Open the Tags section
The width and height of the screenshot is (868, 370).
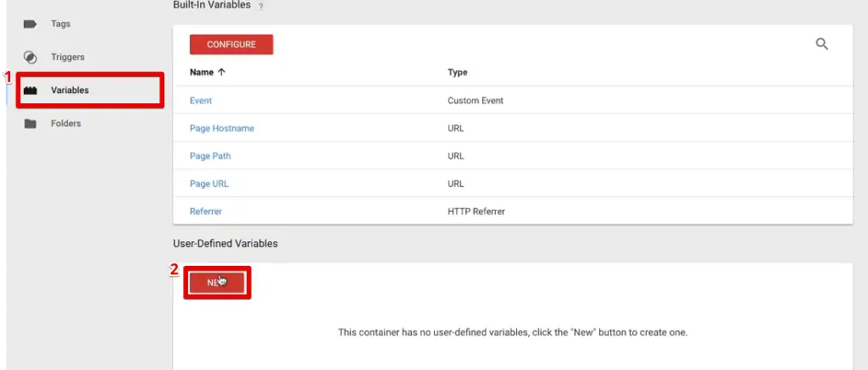60,24
